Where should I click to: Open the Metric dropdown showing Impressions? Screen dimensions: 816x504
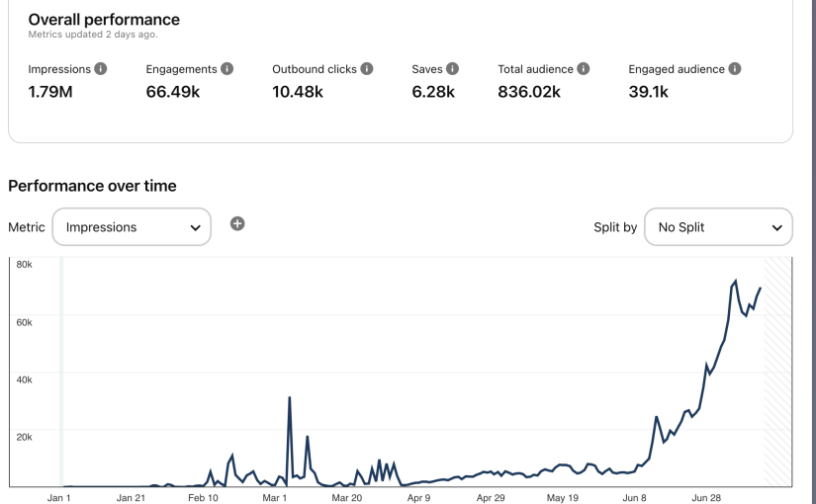(x=132, y=227)
